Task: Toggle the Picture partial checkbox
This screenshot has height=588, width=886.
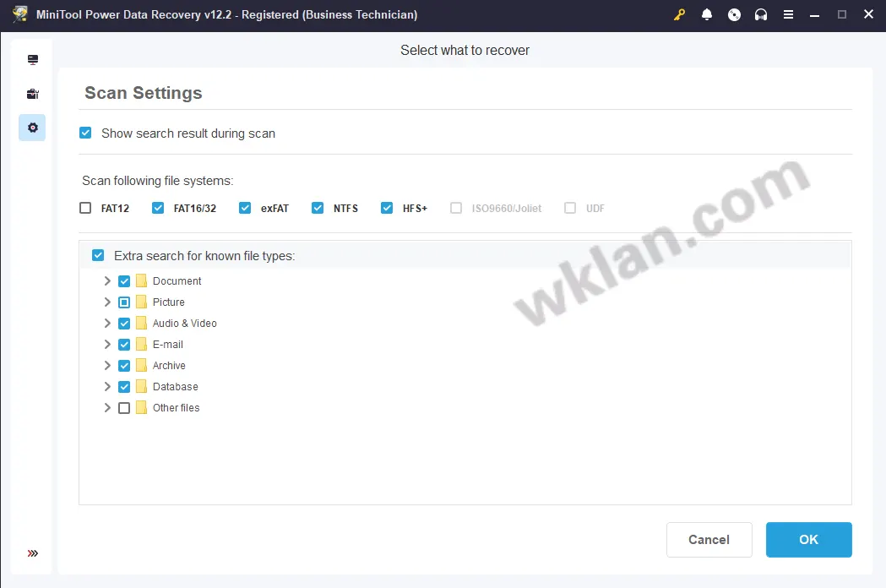Action: pyautogui.click(x=124, y=302)
